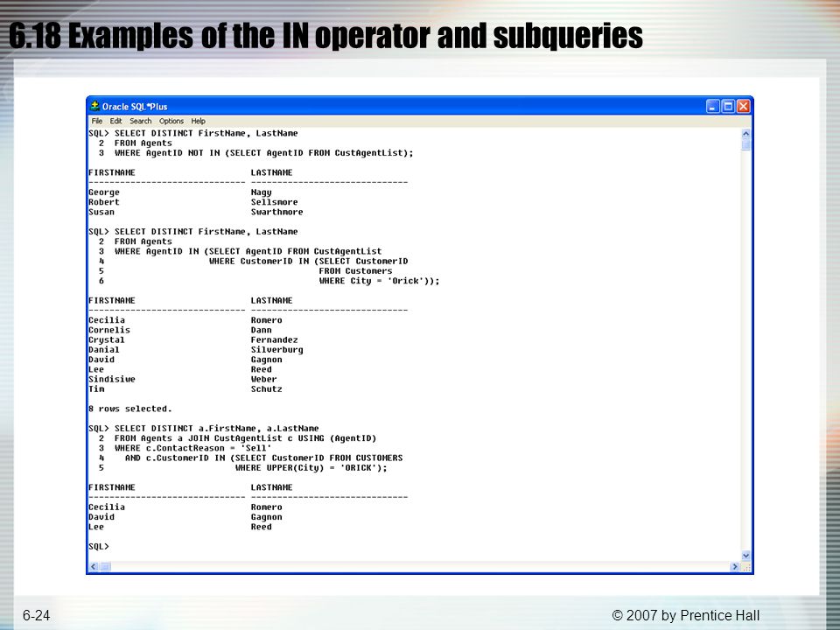Click the slide number '6-24'
The height and width of the screenshot is (630, 840).
pyautogui.click(x=36, y=615)
